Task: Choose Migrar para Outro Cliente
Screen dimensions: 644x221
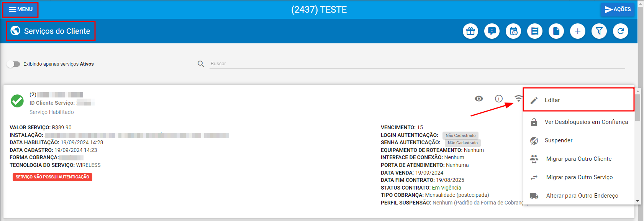Action: pos(578,159)
